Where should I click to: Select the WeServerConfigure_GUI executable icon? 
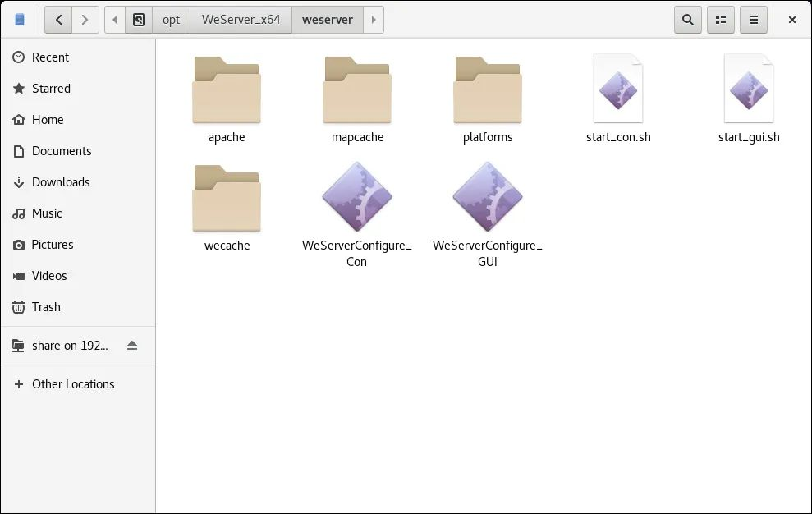click(x=488, y=196)
